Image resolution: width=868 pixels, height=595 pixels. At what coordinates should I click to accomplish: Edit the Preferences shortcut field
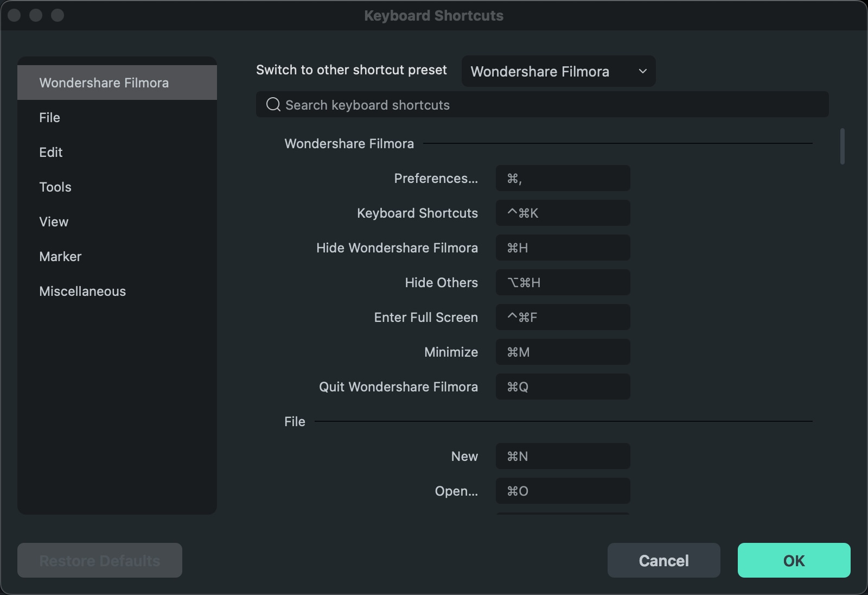tap(563, 178)
